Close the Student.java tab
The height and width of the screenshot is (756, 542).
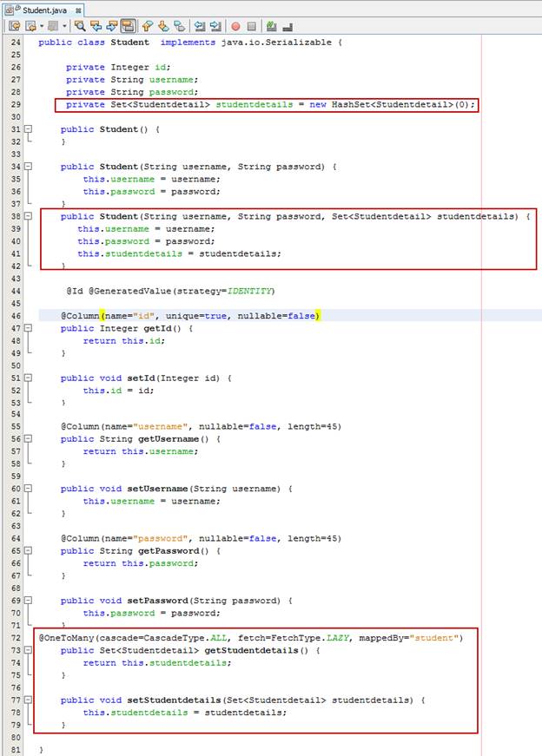coord(78,10)
